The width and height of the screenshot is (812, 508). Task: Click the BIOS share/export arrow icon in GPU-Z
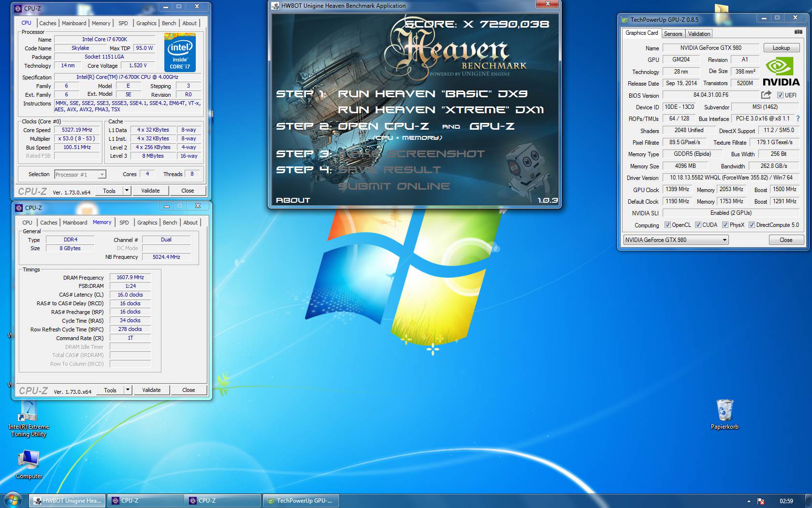coord(766,95)
